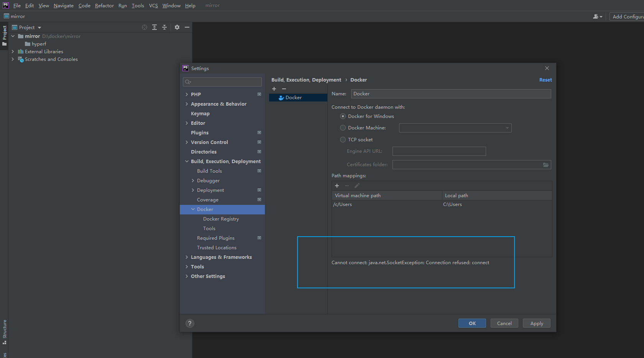The height and width of the screenshot is (358, 644).
Task: Click the Deployment project-level icon
Action: pyautogui.click(x=260, y=190)
